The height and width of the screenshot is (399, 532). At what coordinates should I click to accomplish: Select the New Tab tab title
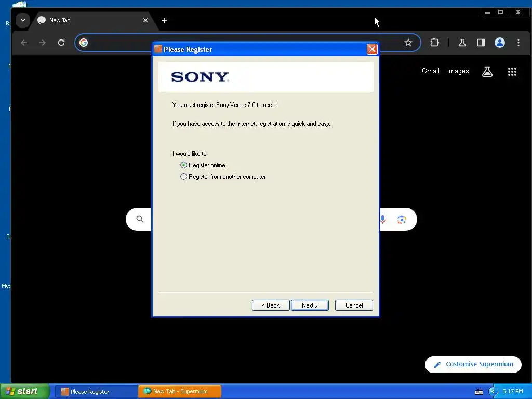tap(60, 20)
